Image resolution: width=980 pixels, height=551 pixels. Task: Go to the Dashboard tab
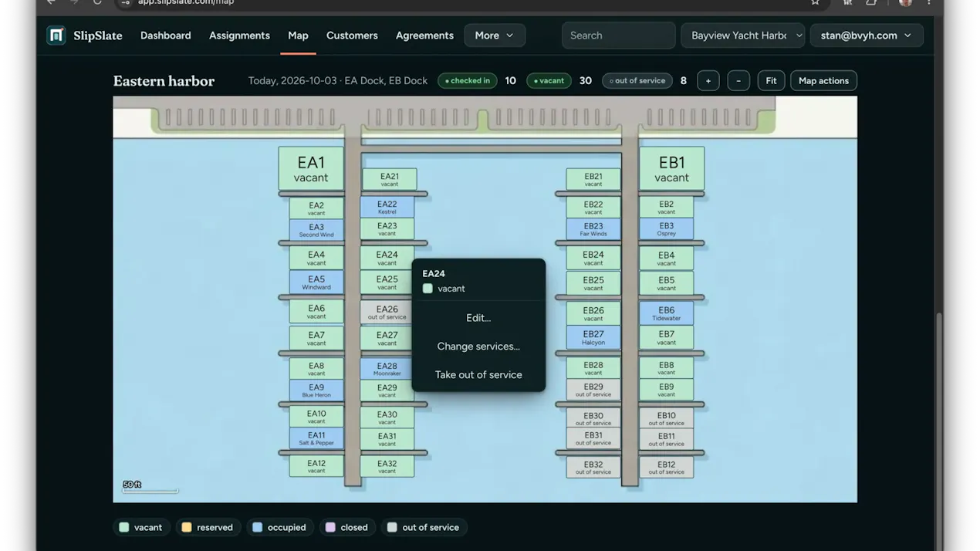pyautogui.click(x=165, y=35)
